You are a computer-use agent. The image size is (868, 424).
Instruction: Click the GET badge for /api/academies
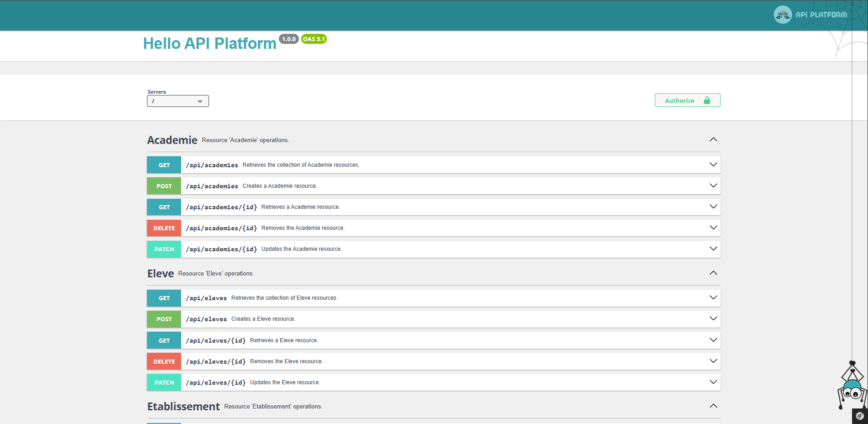163,164
